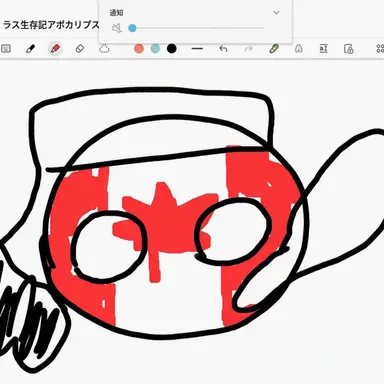Open the text recognition tool
The height and width of the screenshot is (384, 384).
pos(323,49)
